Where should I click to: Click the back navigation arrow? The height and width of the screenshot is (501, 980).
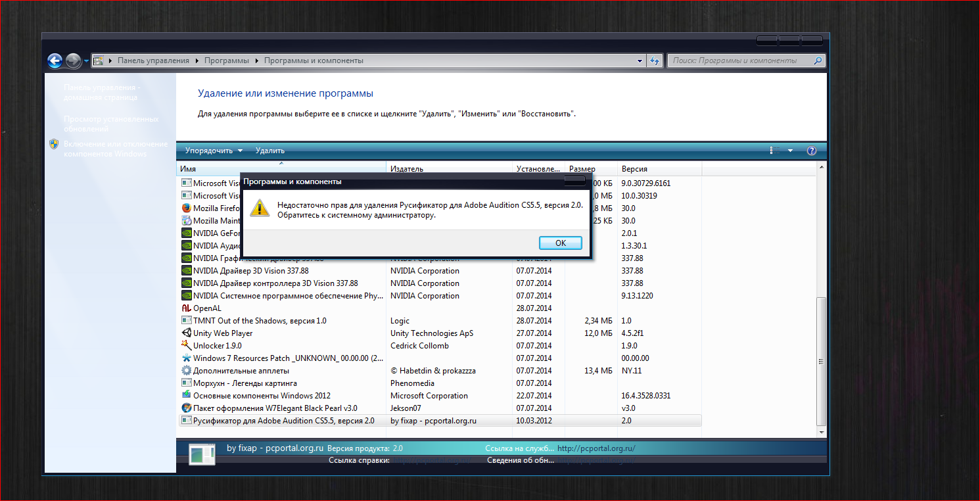[x=55, y=61]
